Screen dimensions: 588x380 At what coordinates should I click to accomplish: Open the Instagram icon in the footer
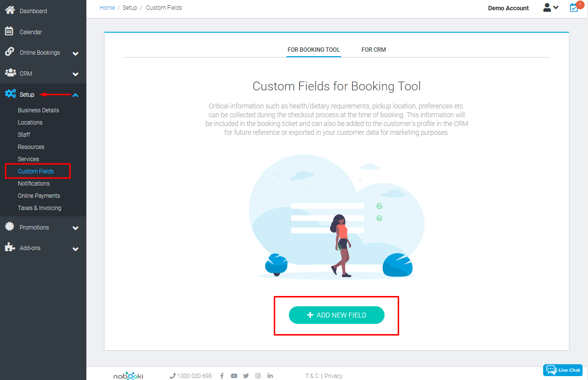pyautogui.click(x=258, y=376)
